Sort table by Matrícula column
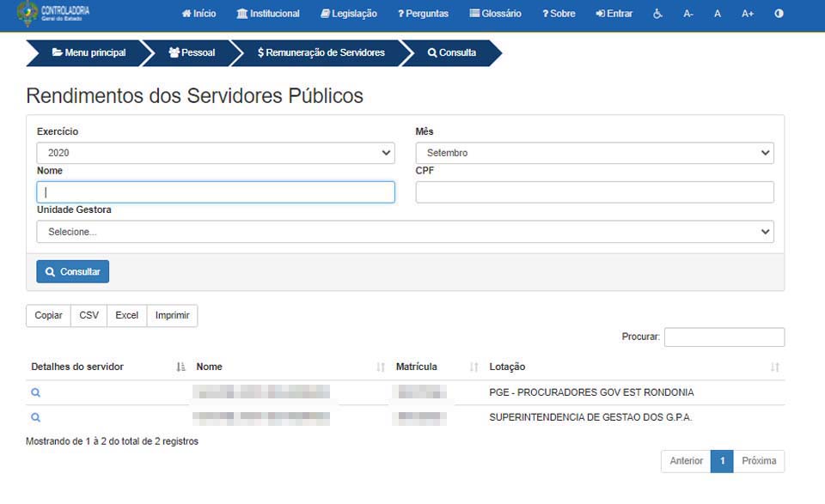 click(x=436, y=367)
